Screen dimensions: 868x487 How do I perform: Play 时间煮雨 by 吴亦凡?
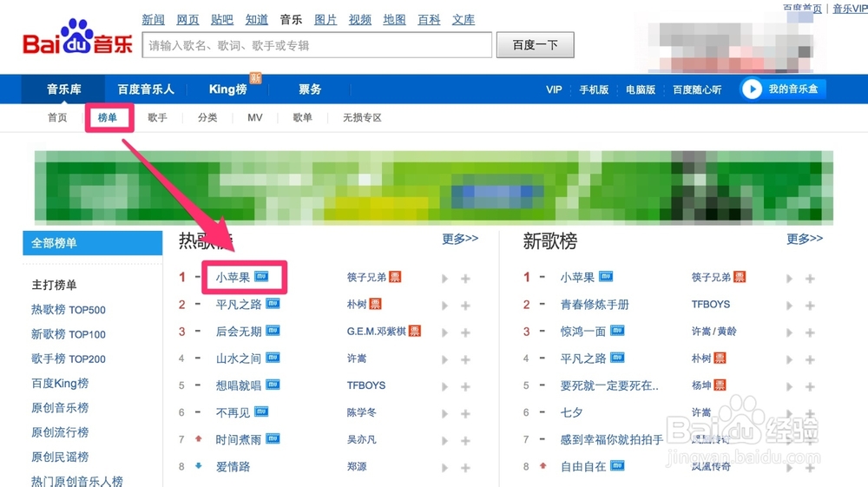(444, 441)
